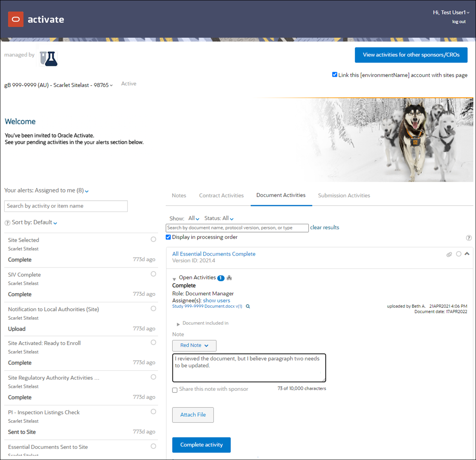Click the magnifying glass next to Study 999-9999 Document.docx
Screen dimensions: 476x460
click(x=248, y=306)
